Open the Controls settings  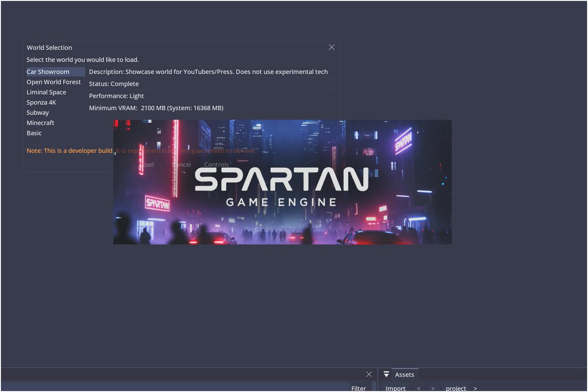(216, 164)
